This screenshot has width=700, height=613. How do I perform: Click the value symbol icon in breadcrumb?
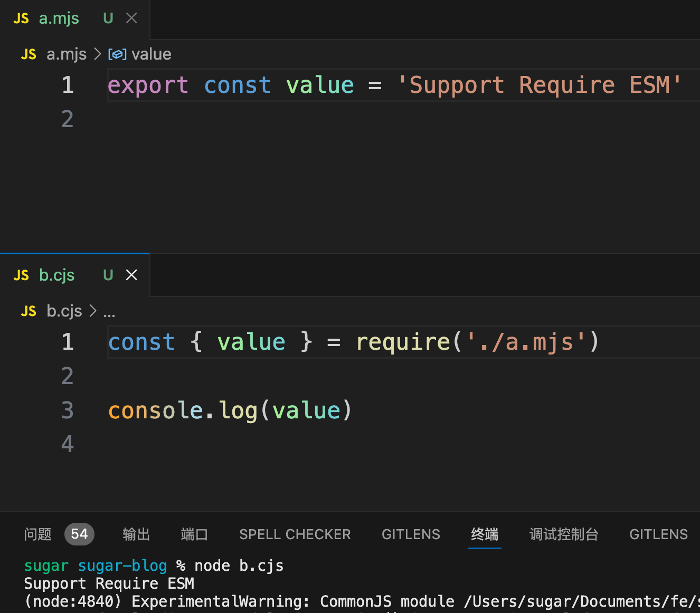tap(117, 54)
